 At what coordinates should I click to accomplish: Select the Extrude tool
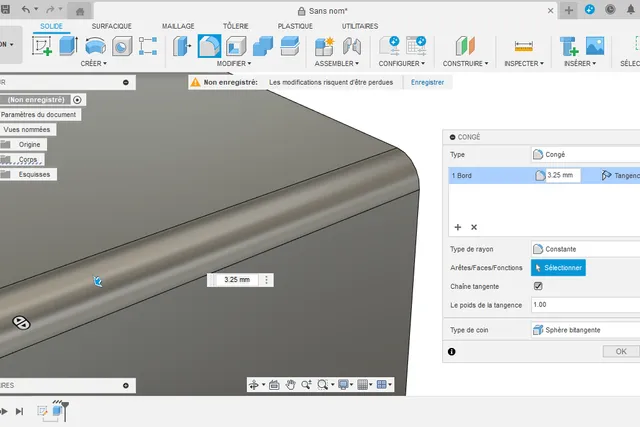click(x=68, y=46)
